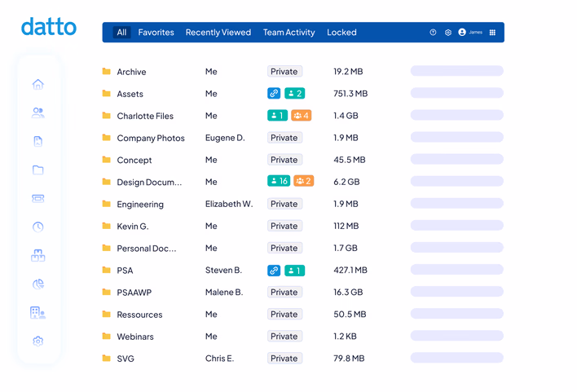Click the Assets shared link badge
Screen dimensions: 577x392
(x=274, y=94)
